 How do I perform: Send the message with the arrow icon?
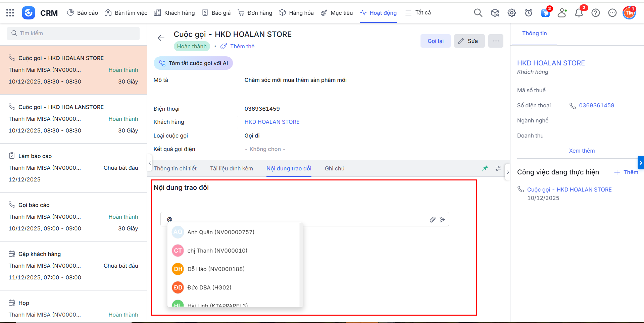(442, 219)
